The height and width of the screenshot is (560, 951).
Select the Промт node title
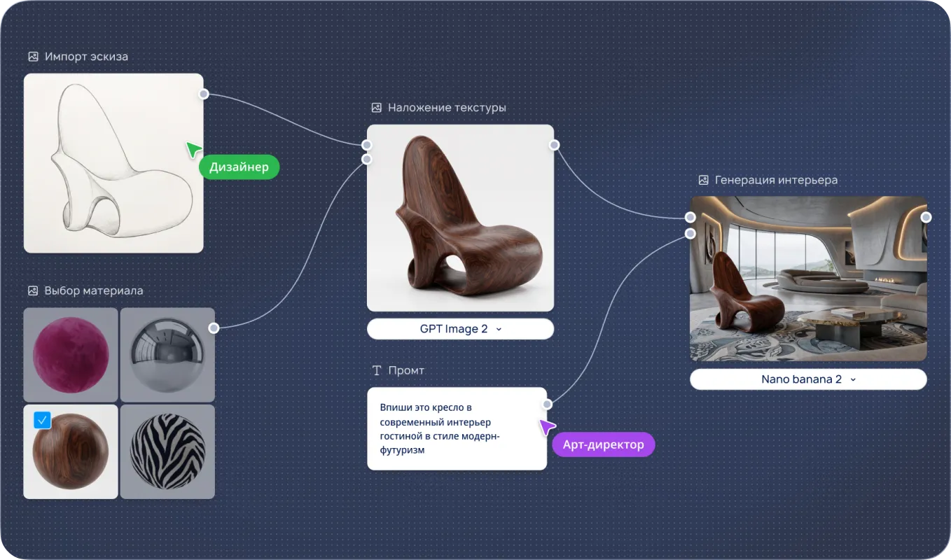(406, 370)
